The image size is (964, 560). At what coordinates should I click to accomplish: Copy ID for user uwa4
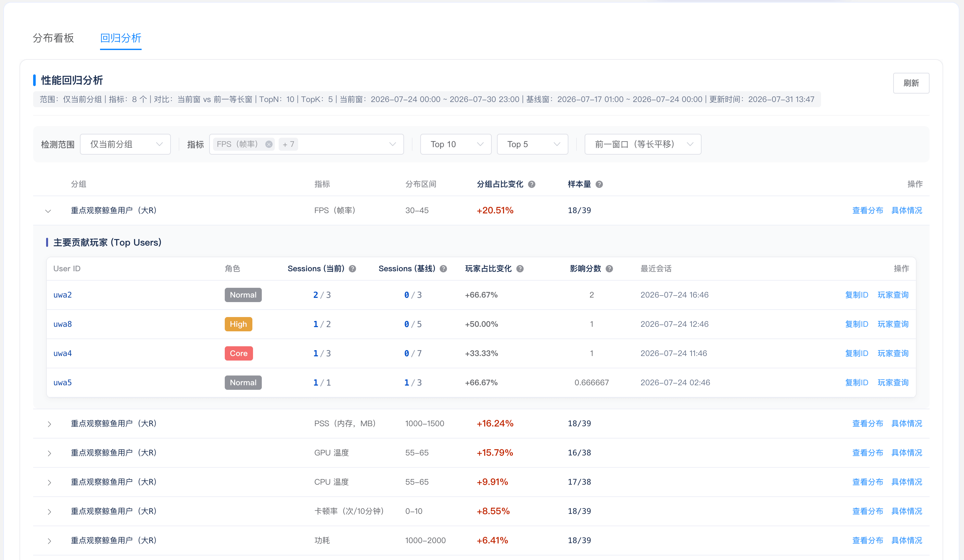[x=856, y=353]
